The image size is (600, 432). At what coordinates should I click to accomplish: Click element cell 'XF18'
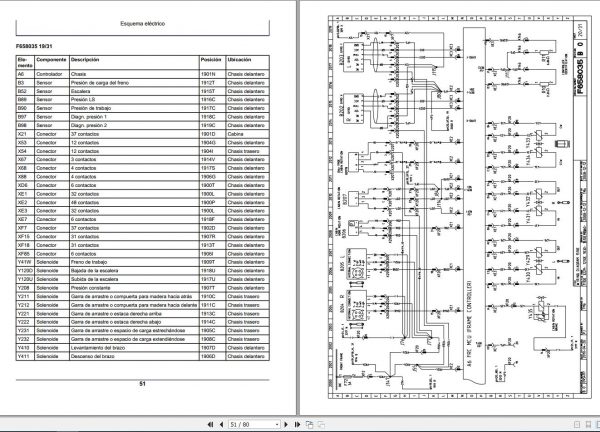(x=25, y=245)
